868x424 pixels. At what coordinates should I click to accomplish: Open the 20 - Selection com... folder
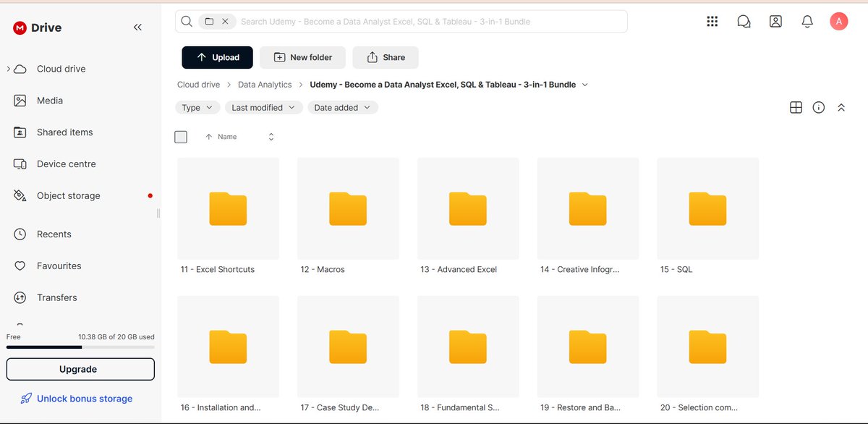[708, 355]
